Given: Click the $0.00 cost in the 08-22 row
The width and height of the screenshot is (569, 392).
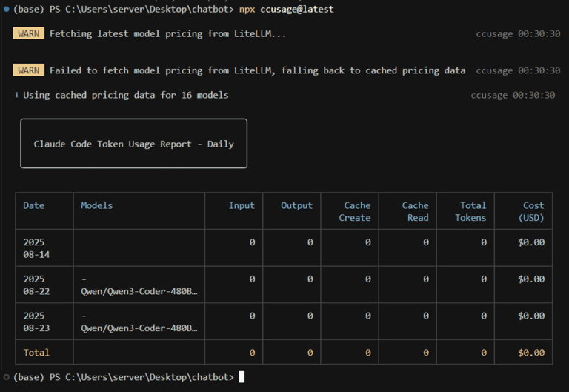Looking at the screenshot, I should click(531, 279).
